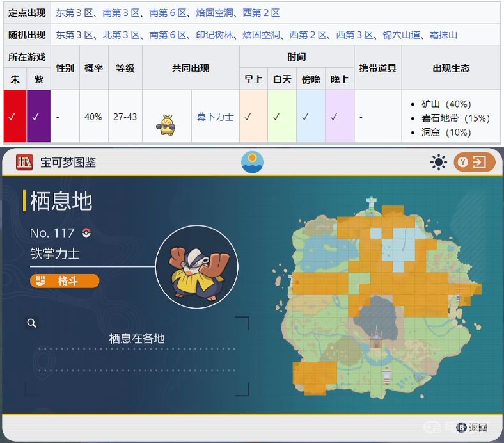The image size is (504, 443).
Task: Open the 南第3区 link in 定点出现 row
Action: click(x=121, y=13)
